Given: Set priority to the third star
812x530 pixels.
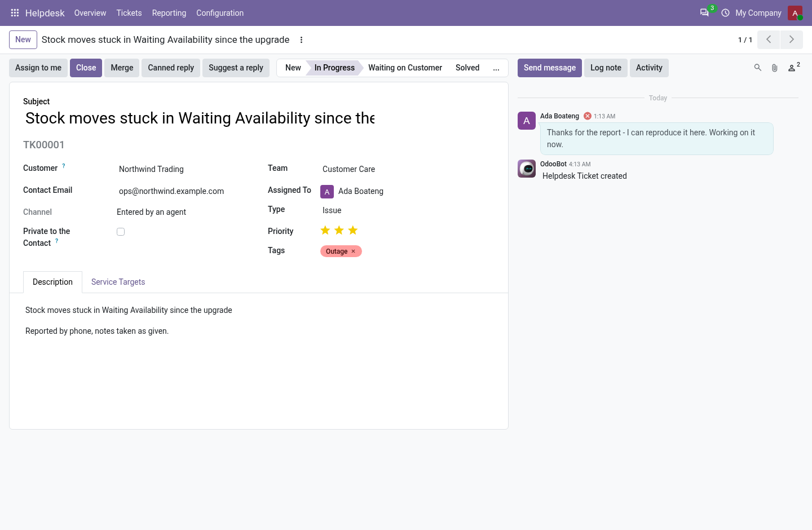Looking at the screenshot, I should pos(353,230).
